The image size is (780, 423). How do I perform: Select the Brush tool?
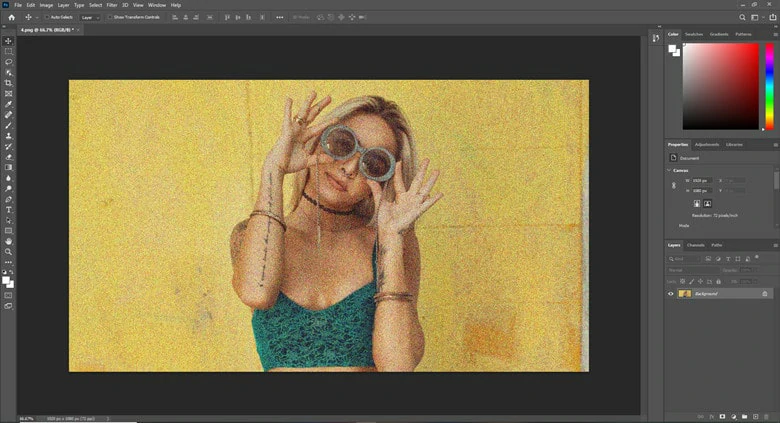tap(8, 125)
